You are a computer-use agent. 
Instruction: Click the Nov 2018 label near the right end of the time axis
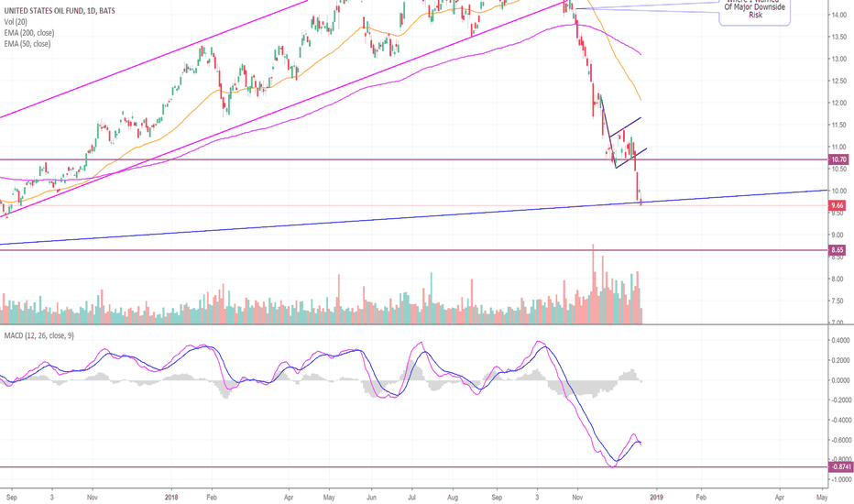click(x=577, y=498)
